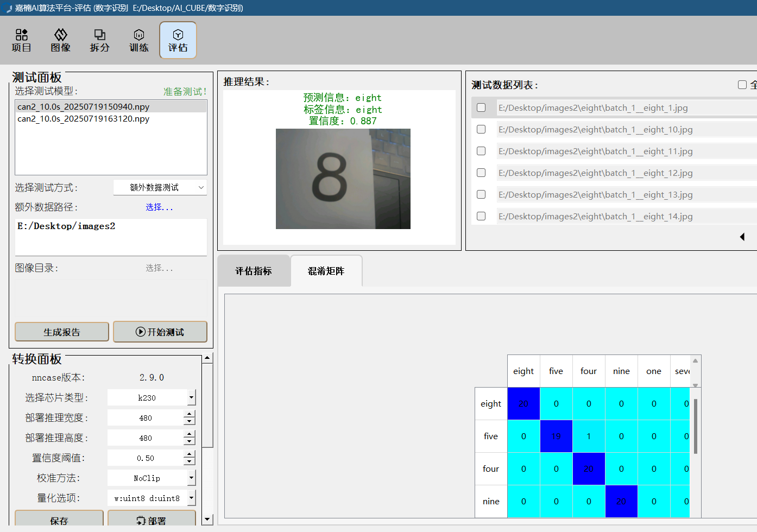Image resolution: width=757 pixels, height=532 pixels.
Task: Switch to the 混淆矩阵 tab
Action: [x=326, y=271]
